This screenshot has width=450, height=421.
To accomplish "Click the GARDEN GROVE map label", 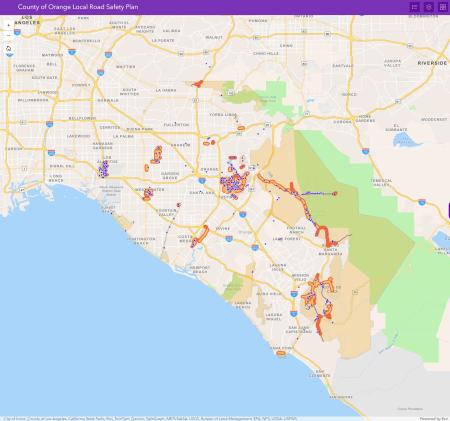I will click(170, 176).
